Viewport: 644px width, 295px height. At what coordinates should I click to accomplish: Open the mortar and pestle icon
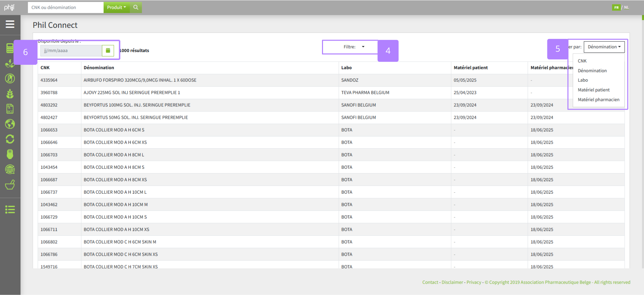(x=10, y=185)
